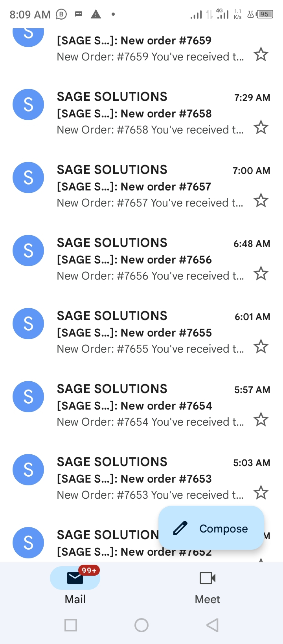This screenshot has height=644, width=283.
Task: Tap avatar of the 5:03 AM email
Action: coord(28,470)
